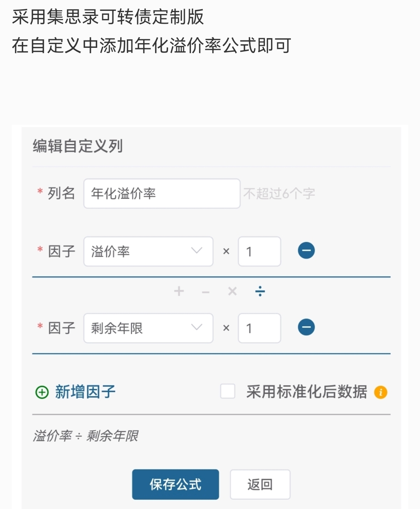The height and width of the screenshot is (509, 420).
Task: Enable 采用标准化后数据 checkbox
Action: click(x=227, y=391)
